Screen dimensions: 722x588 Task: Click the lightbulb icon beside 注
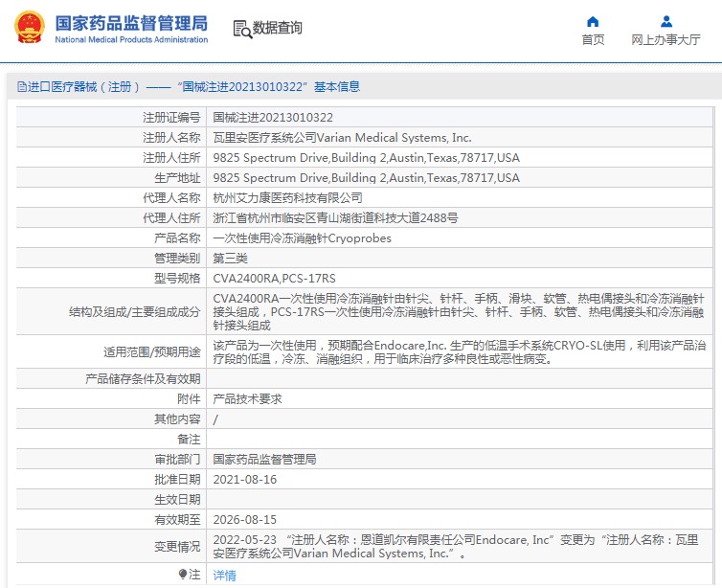pos(182,574)
